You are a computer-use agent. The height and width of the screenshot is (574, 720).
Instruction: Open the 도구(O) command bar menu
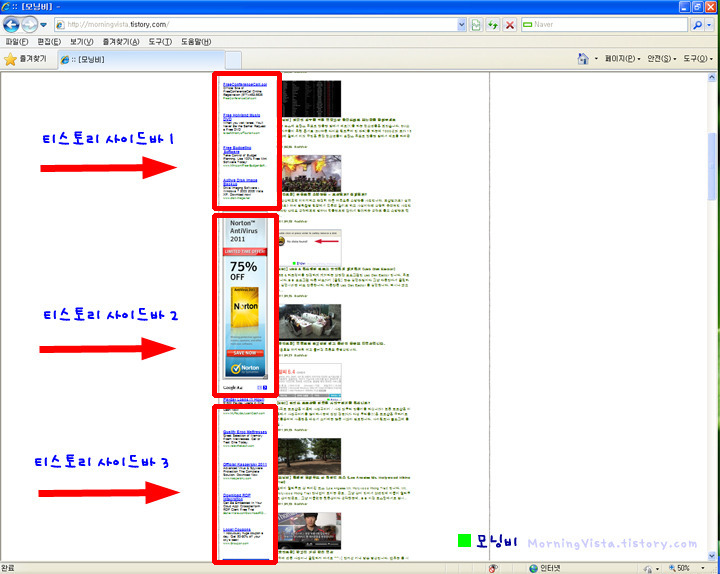point(698,59)
